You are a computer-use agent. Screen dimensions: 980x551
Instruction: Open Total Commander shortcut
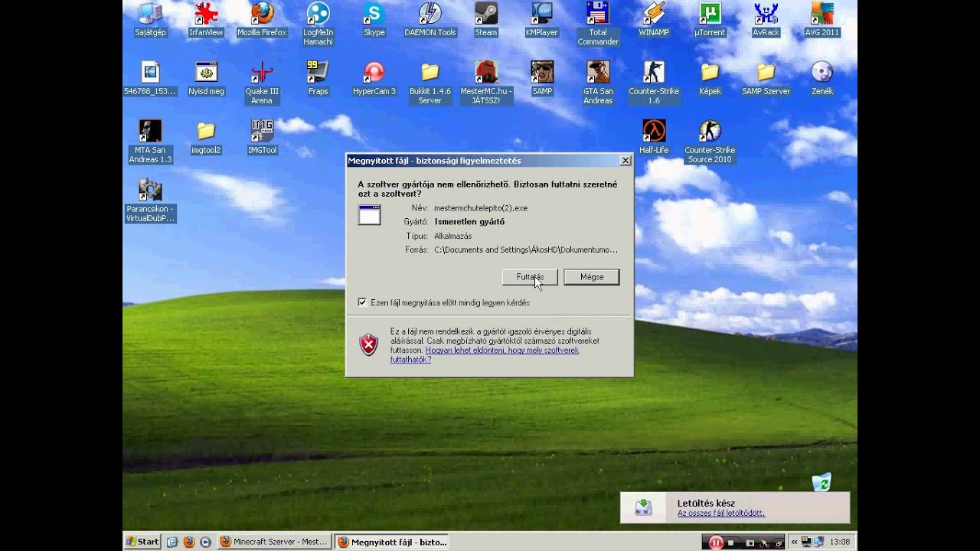[598, 24]
